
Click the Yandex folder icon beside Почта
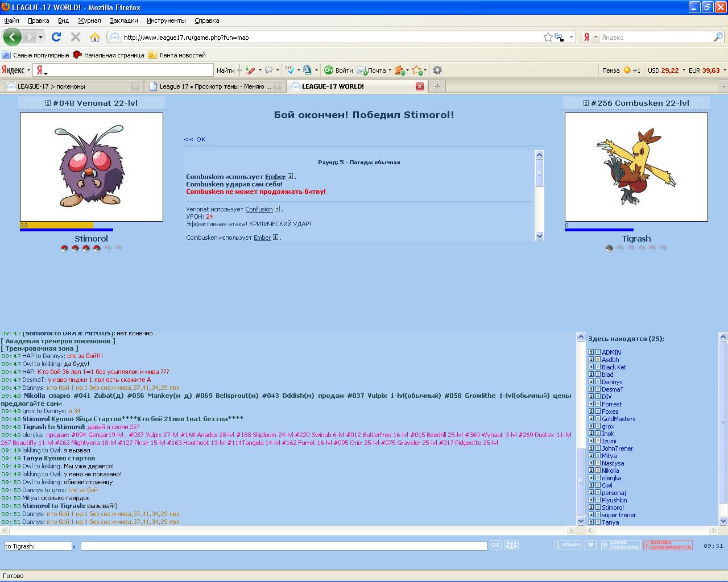pyautogui.click(x=399, y=70)
